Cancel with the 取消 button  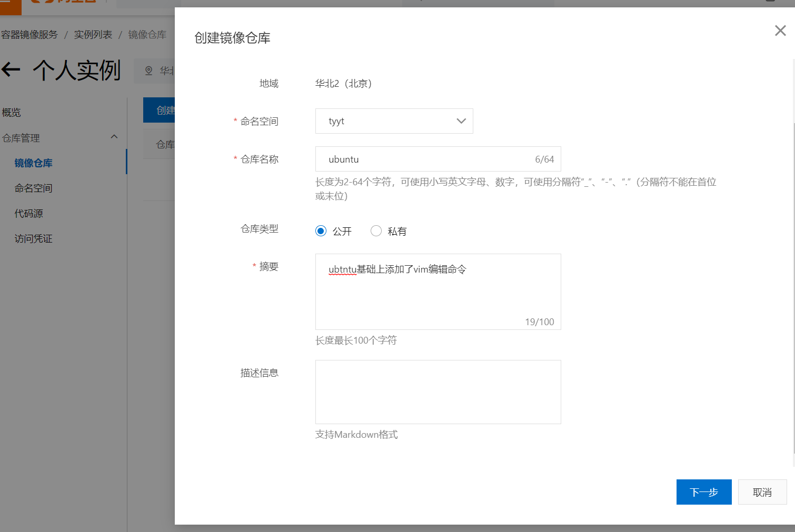[762, 492]
